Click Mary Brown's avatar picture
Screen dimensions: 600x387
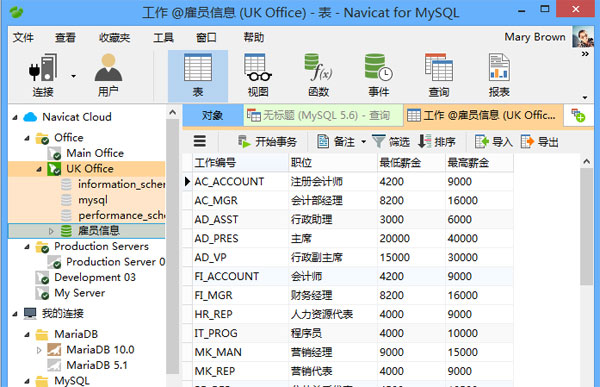coord(583,37)
